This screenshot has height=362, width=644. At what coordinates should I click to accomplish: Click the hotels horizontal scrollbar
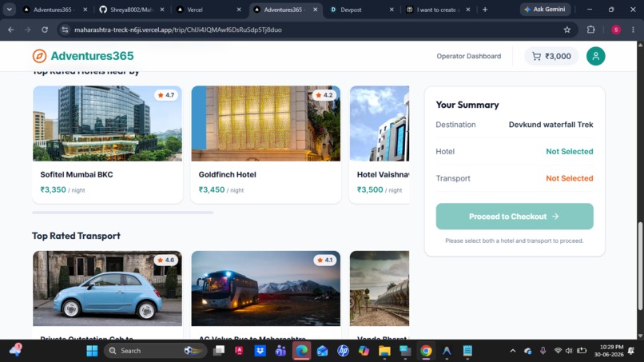[123, 213]
